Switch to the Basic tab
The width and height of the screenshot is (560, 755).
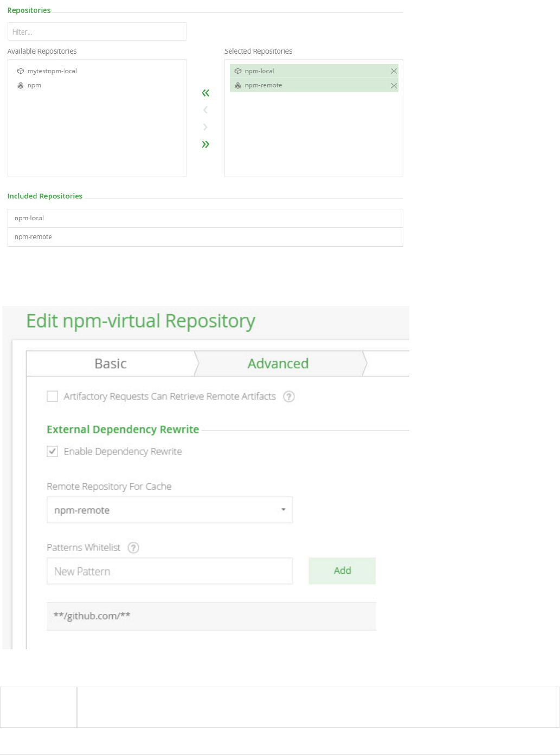111,363
